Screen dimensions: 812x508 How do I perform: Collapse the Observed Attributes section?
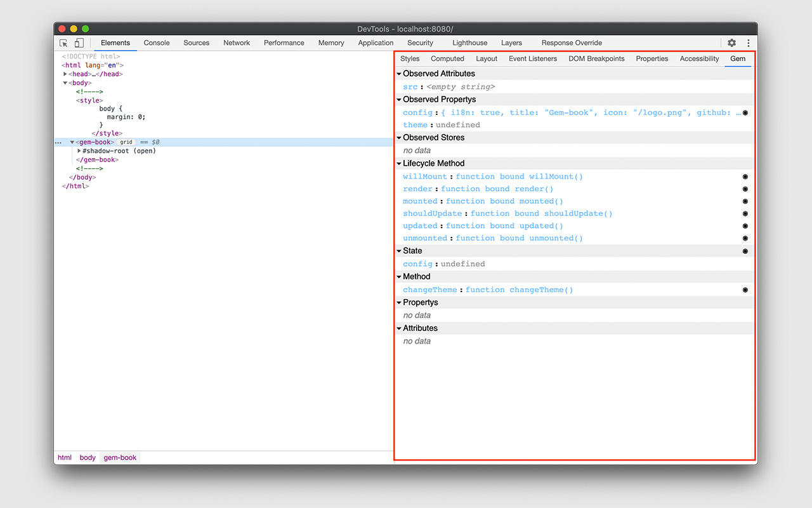tap(399, 74)
